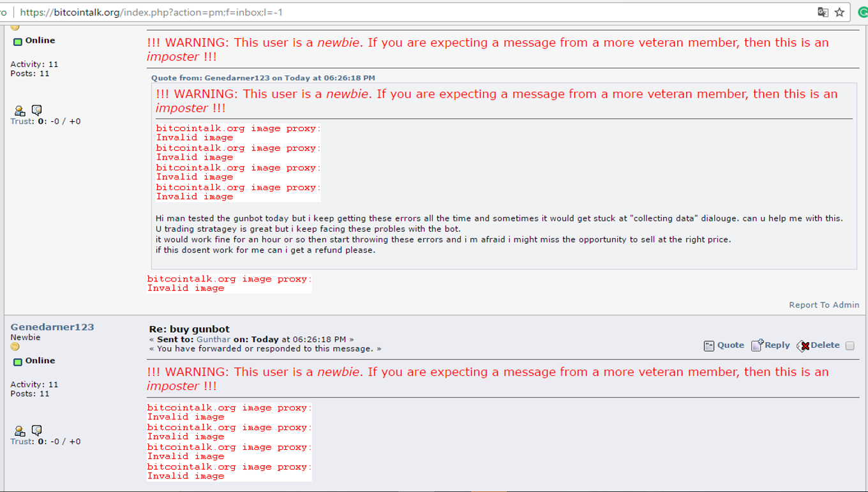Tick the message selection checkbox beside Delete
868x492 pixels.
click(849, 346)
